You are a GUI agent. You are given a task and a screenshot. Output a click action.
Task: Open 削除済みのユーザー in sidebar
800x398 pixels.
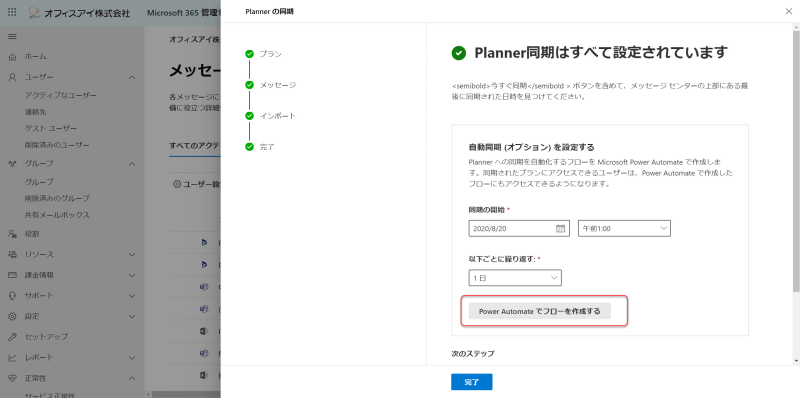pos(57,145)
